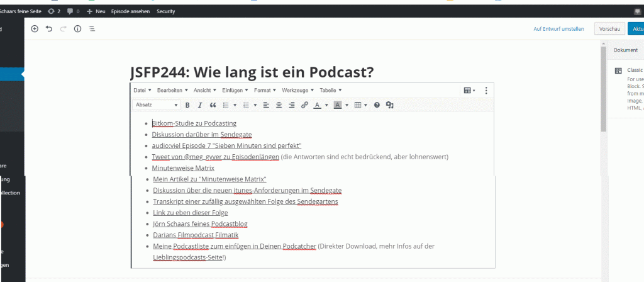Open the Datei menu

[143, 90]
